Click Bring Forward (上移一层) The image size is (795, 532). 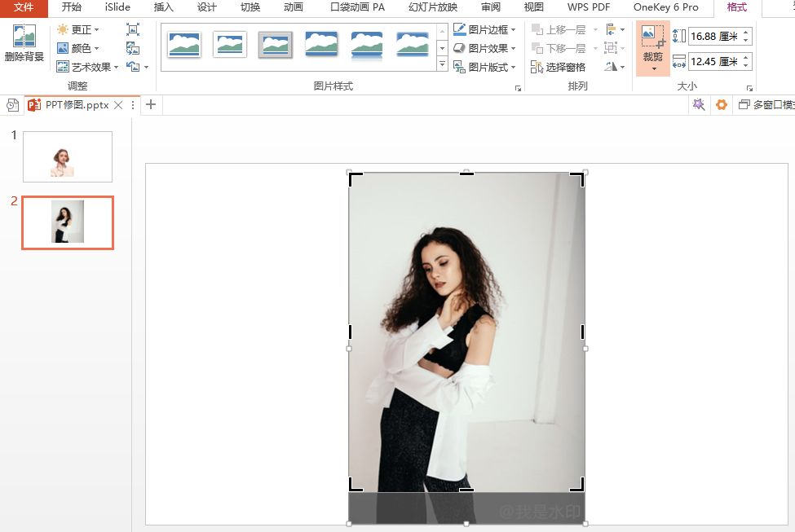pos(559,29)
